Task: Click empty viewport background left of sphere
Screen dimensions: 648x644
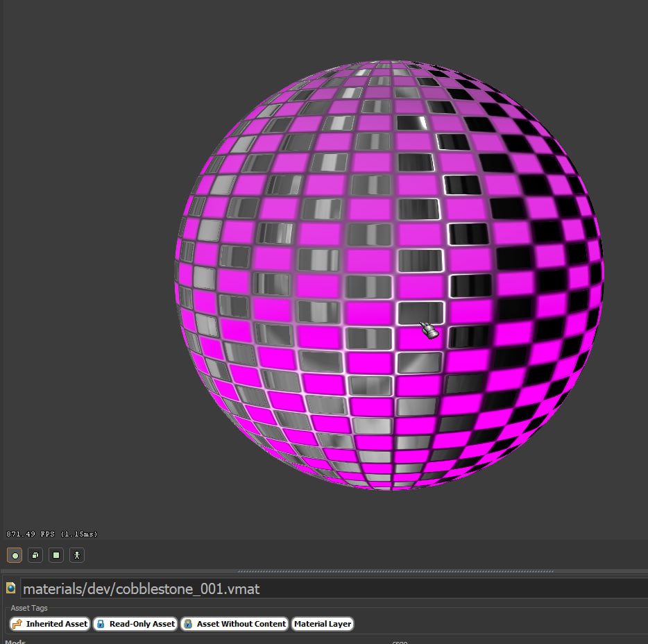Action: (83, 278)
